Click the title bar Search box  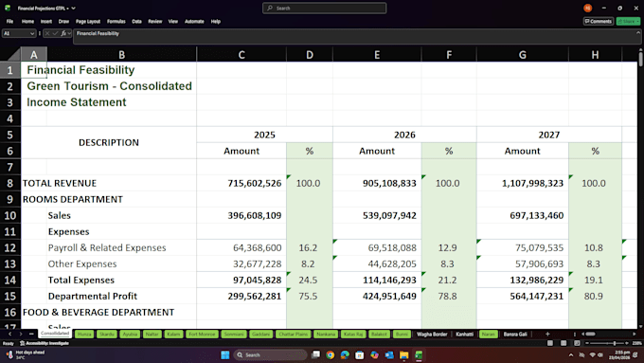pyautogui.click(x=325, y=9)
